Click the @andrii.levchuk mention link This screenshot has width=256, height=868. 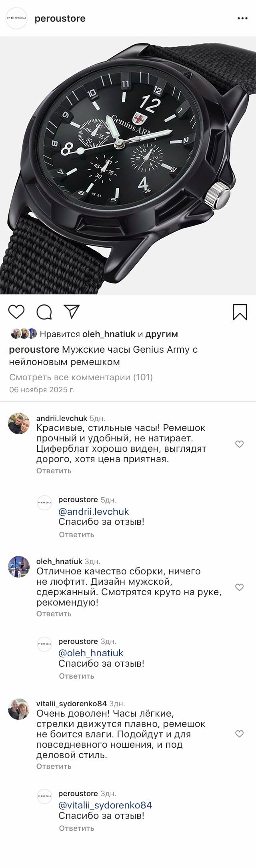(x=94, y=511)
